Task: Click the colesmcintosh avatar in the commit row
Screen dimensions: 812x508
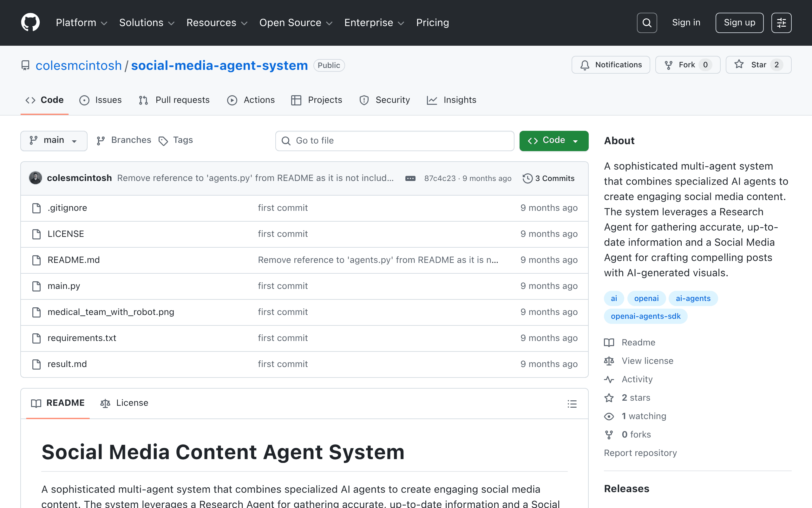Action: pyautogui.click(x=36, y=178)
